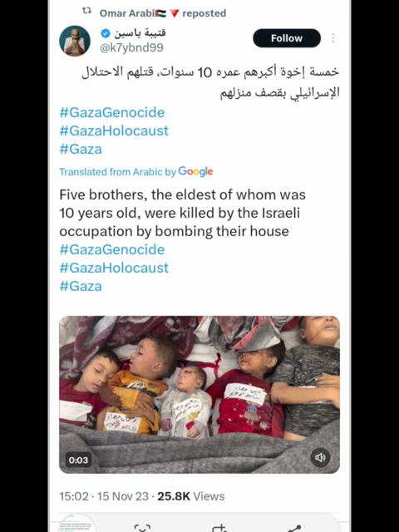
Task: Open the first #Gaza hashtag under the Arabic text
Action: (x=81, y=150)
